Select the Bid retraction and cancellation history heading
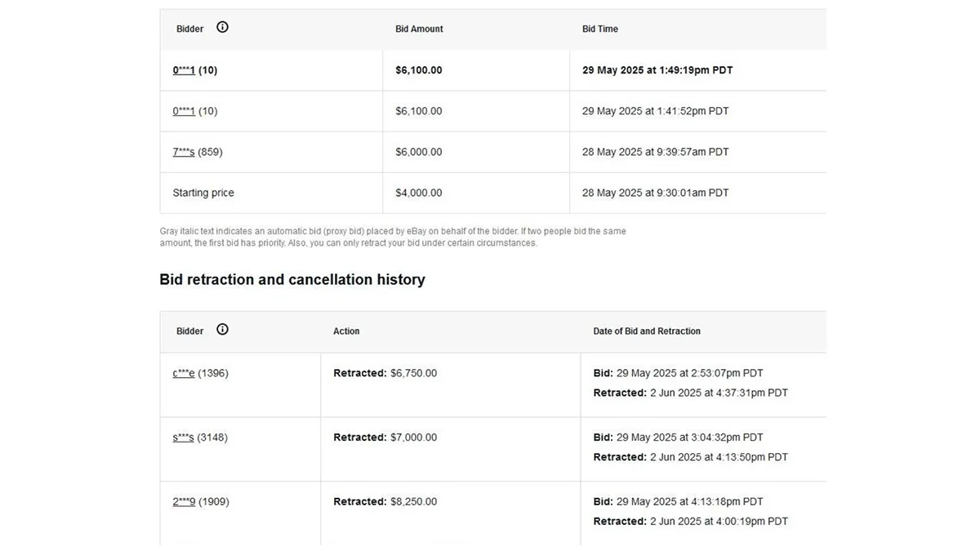The width and height of the screenshot is (980, 551). [x=292, y=279]
